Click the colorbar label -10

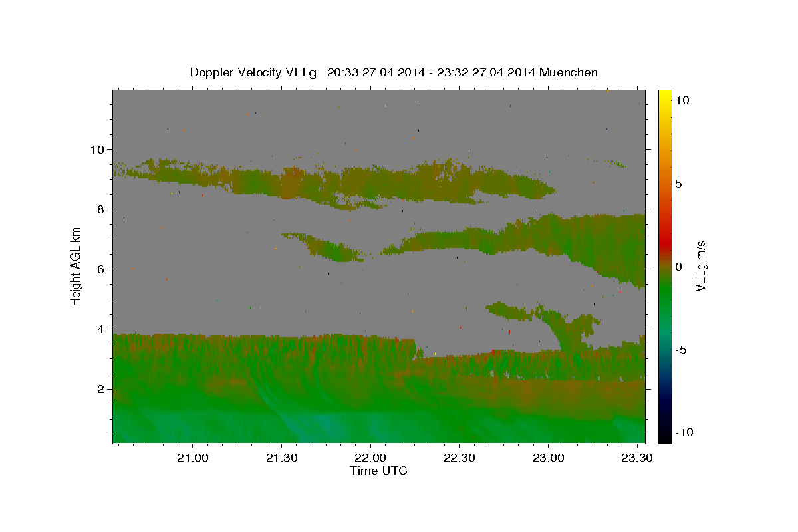[x=684, y=433]
